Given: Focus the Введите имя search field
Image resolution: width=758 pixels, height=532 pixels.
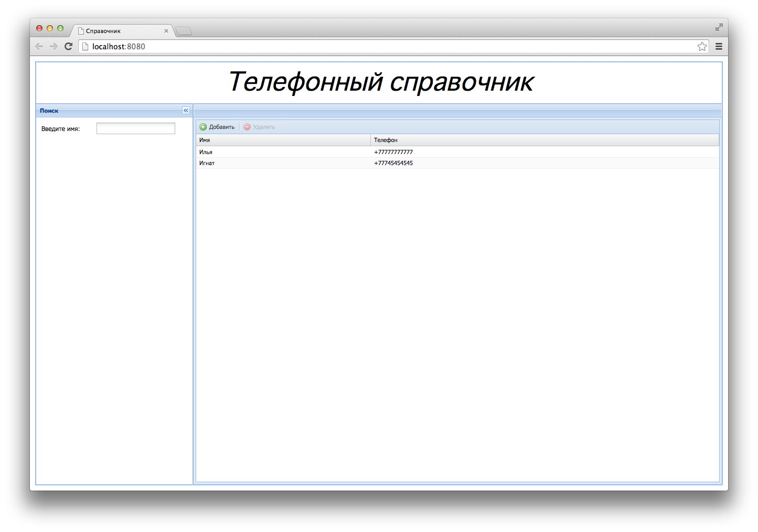Looking at the screenshot, I should click(x=136, y=128).
